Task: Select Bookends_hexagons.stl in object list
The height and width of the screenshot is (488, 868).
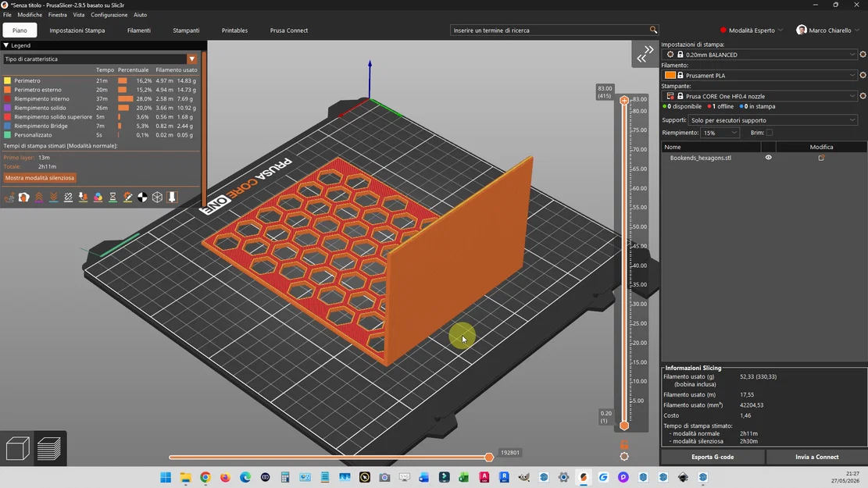Action: click(700, 158)
